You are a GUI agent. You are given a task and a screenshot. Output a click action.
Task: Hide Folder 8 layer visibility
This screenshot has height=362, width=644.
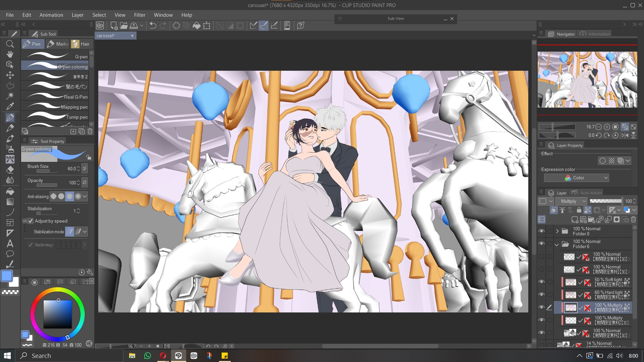coord(541,231)
